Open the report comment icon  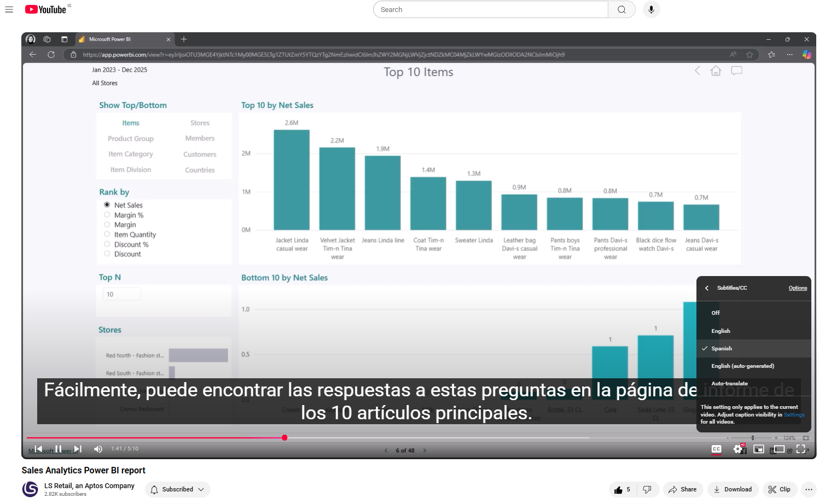click(736, 71)
